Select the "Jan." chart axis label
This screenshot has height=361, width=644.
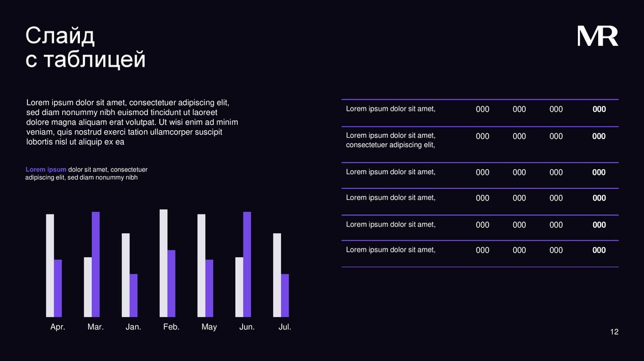tap(133, 327)
